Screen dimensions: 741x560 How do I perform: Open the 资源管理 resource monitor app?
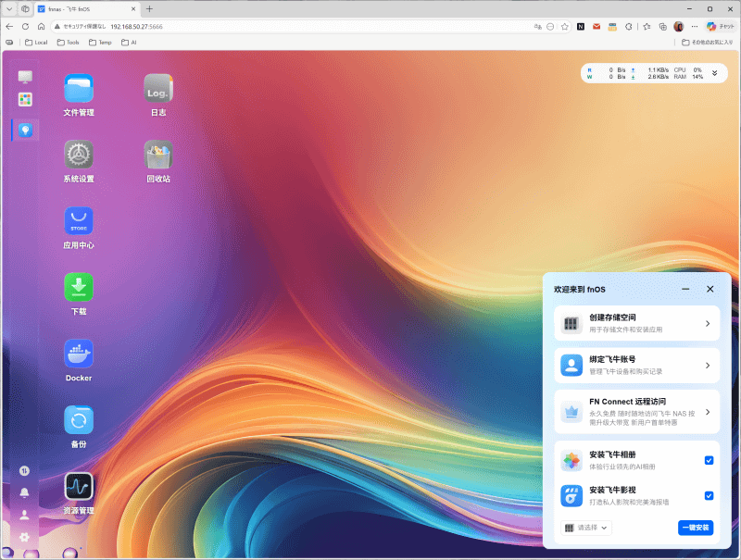point(79,493)
